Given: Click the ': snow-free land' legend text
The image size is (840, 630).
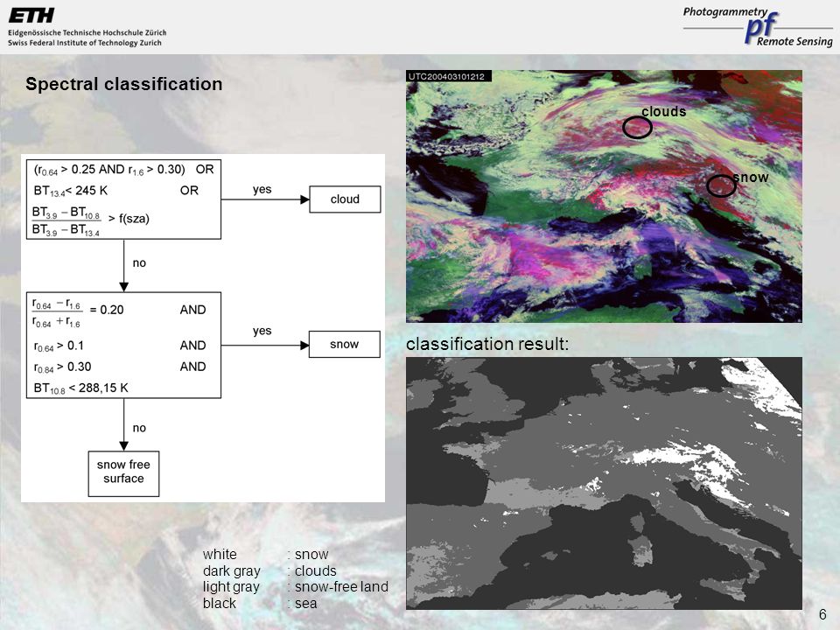Looking at the screenshot, I should (338, 587).
